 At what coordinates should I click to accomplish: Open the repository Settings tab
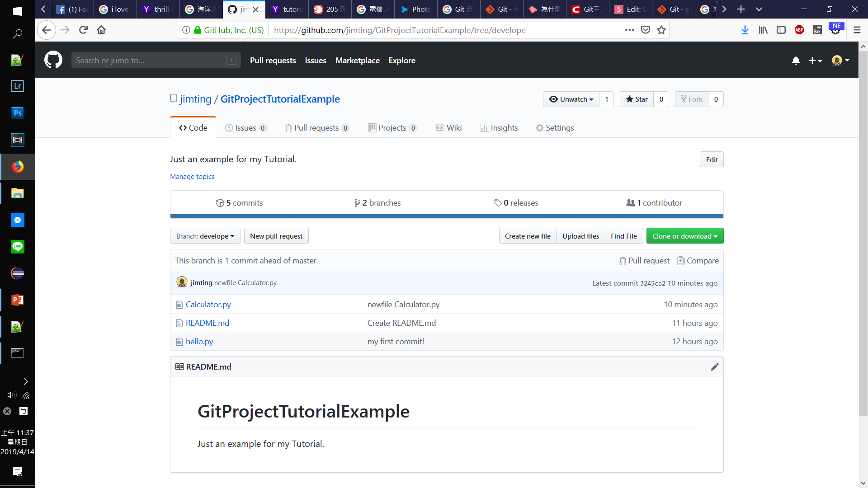click(x=555, y=128)
